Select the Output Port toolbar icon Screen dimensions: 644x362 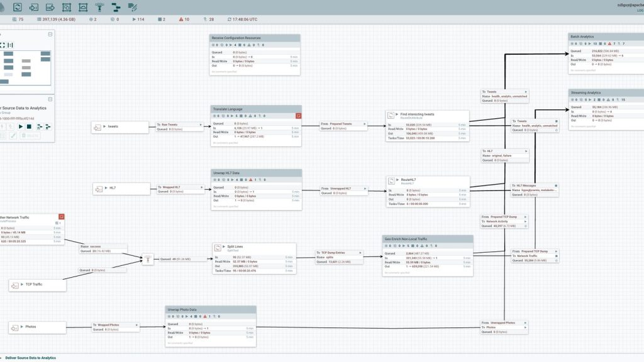click(x=50, y=7)
